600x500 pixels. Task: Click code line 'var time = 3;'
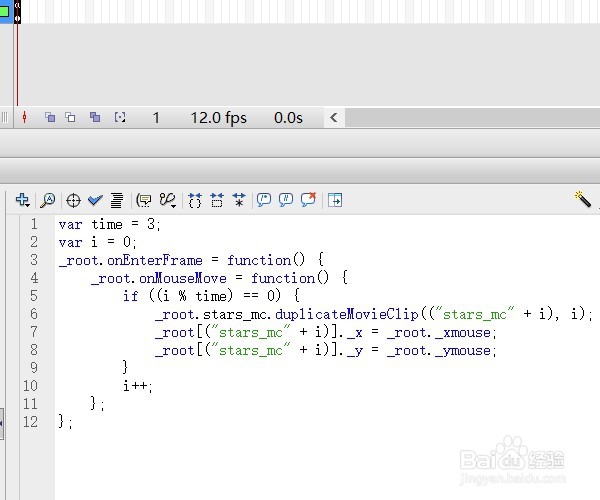[109, 224]
